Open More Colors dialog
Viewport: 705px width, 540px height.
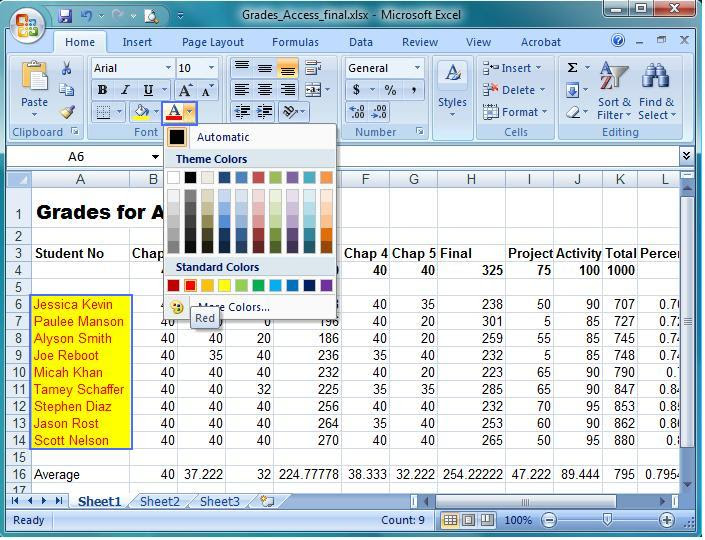pos(250,307)
